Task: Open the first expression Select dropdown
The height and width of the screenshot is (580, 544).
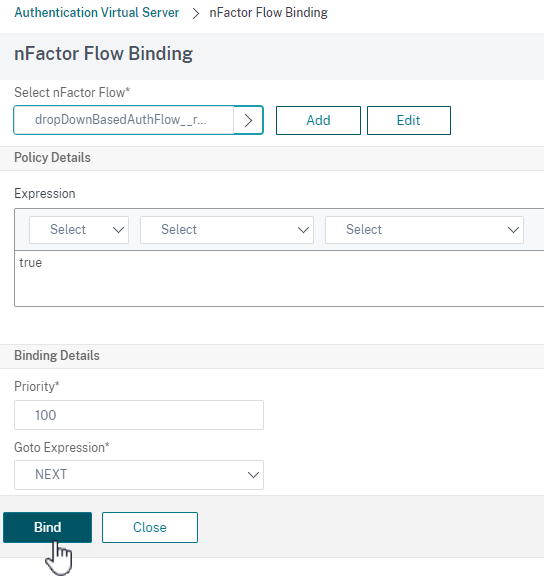Action: [x=79, y=230]
